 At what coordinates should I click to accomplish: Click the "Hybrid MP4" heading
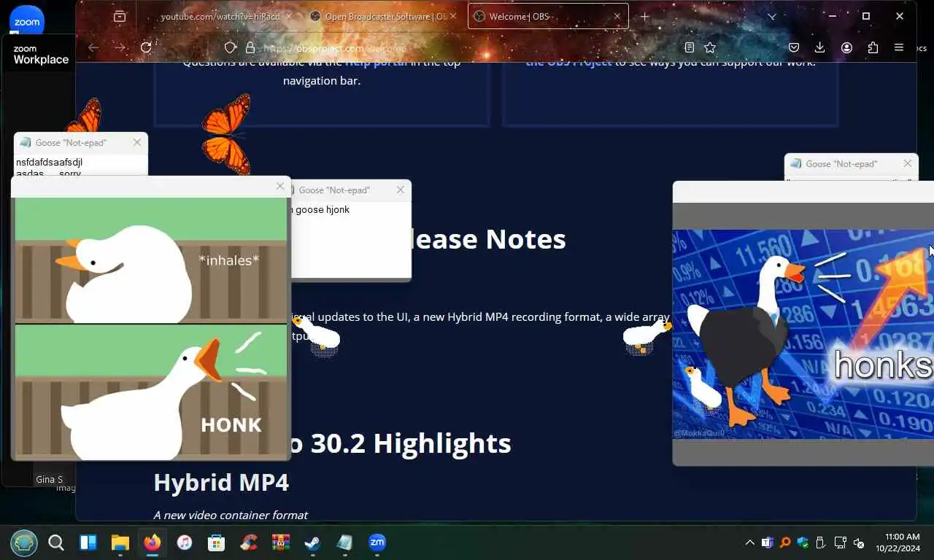pyautogui.click(x=221, y=482)
